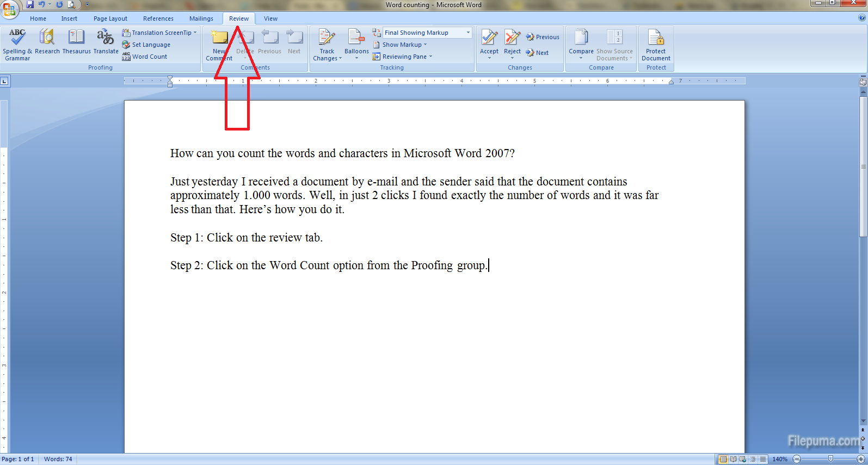
Task: Go to Next change in Changes group
Action: (537, 53)
